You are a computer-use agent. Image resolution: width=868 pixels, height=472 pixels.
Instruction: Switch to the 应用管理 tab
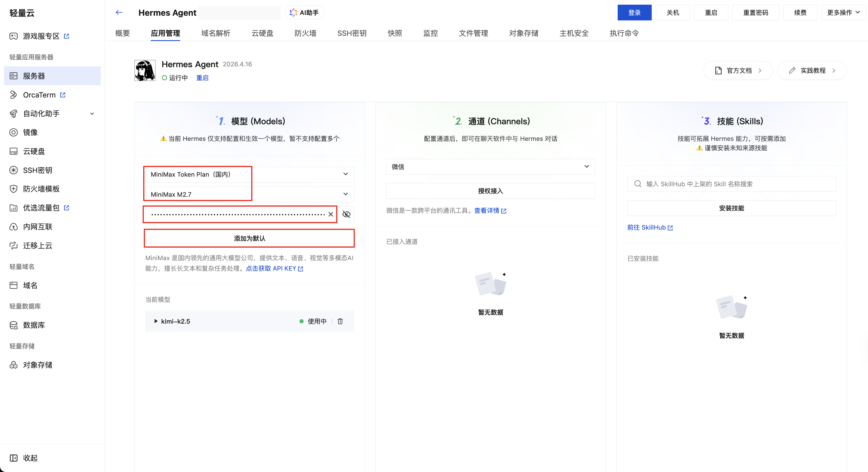165,33
